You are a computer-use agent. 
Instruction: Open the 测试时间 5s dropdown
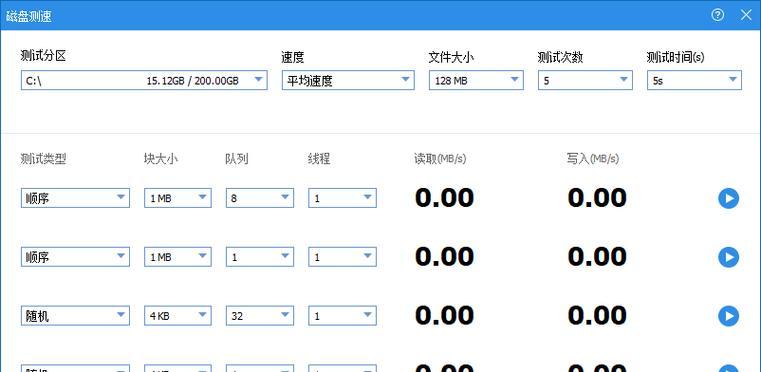tap(694, 81)
